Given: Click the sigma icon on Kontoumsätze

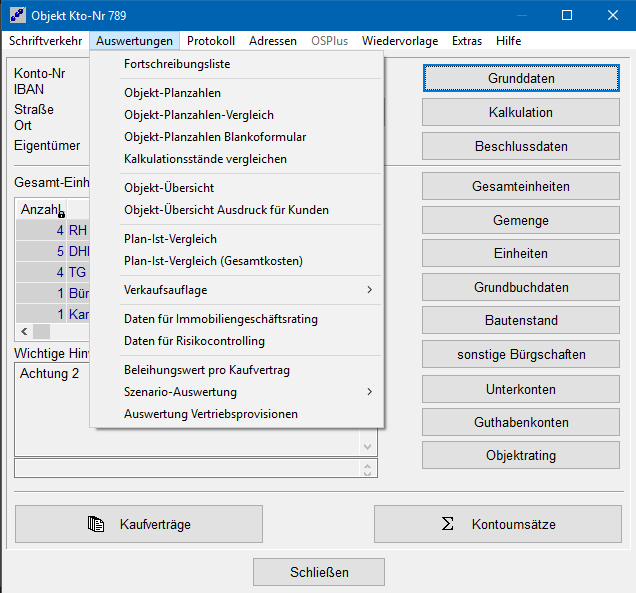Looking at the screenshot, I should [x=449, y=524].
